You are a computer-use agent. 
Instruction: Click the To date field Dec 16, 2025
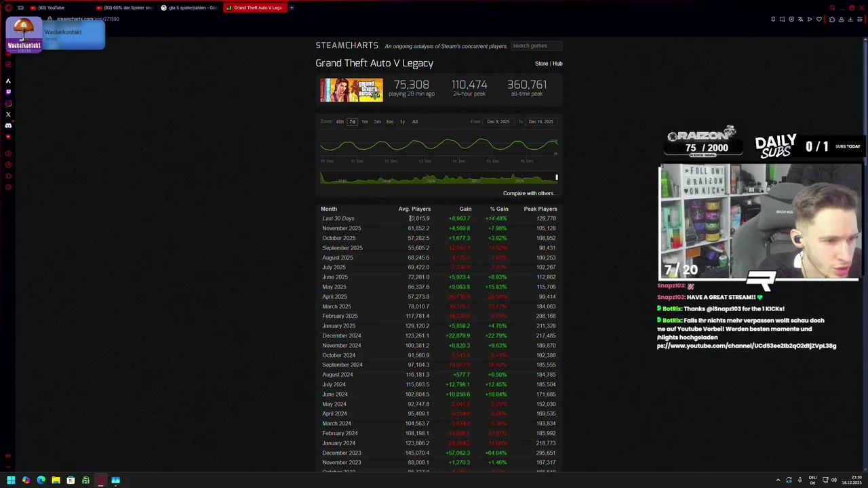pyautogui.click(x=540, y=122)
